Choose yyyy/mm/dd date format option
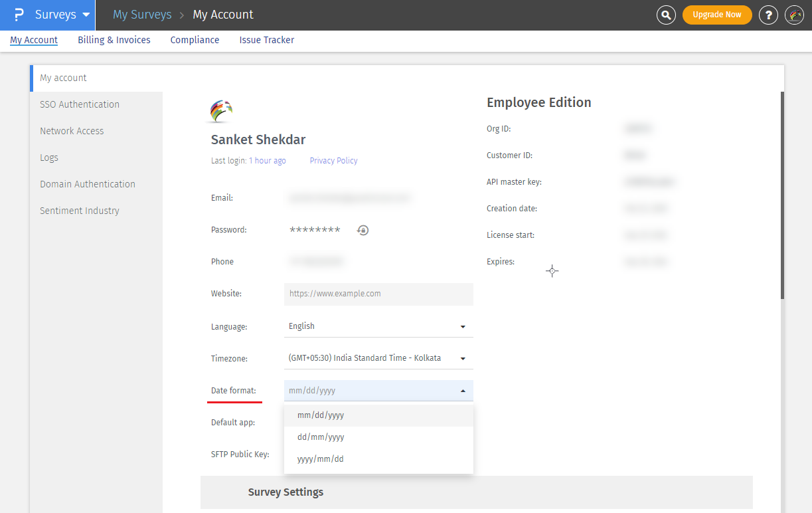This screenshot has width=812, height=513. pos(321,459)
